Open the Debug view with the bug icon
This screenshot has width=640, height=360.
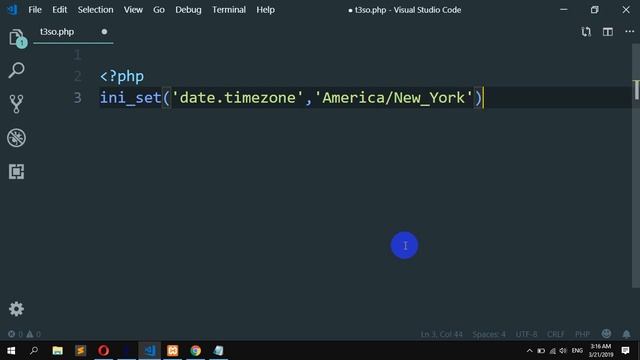tap(16, 138)
